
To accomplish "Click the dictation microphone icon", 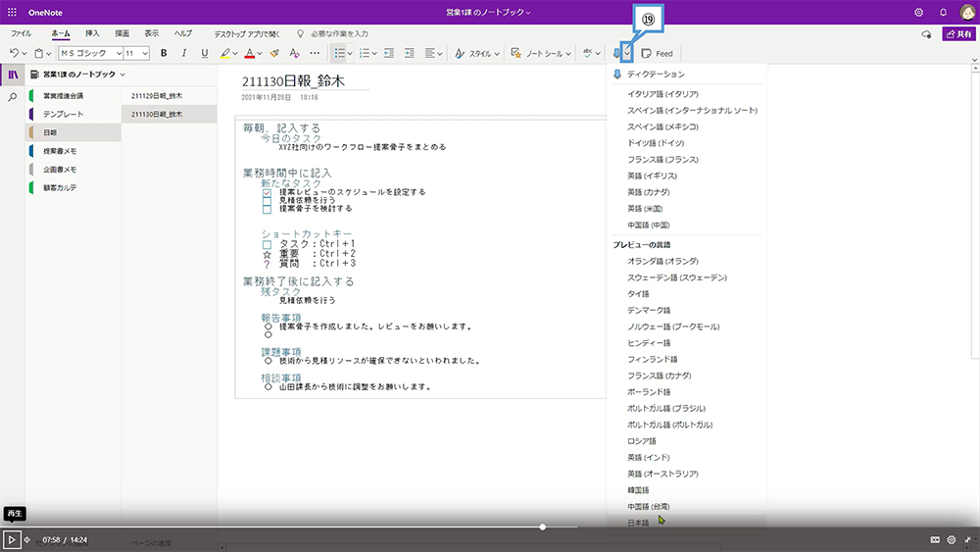I will (616, 53).
